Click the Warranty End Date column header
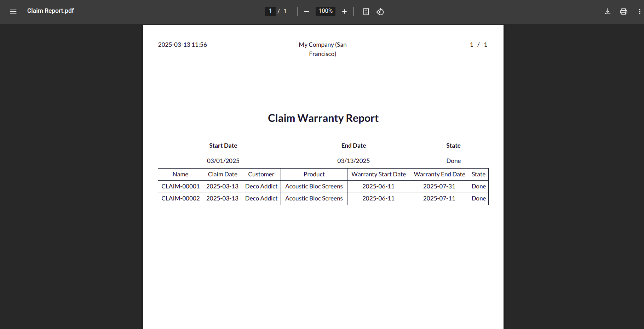This screenshot has width=644, height=329. pos(439,174)
